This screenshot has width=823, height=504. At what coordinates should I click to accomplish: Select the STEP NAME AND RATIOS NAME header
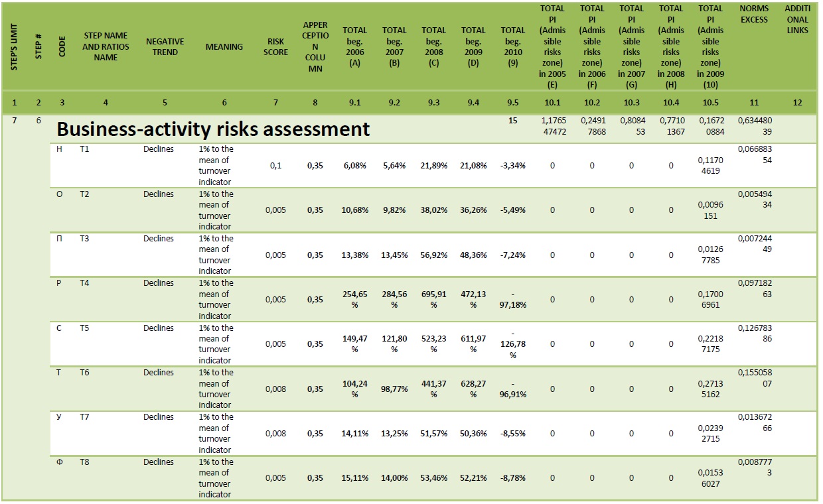pyautogui.click(x=105, y=46)
